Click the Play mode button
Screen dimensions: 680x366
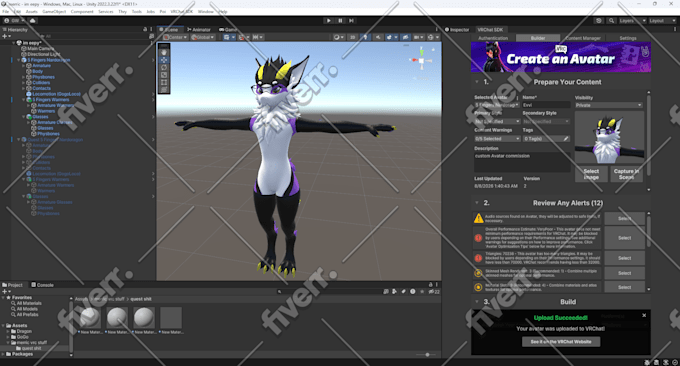click(328, 20)
